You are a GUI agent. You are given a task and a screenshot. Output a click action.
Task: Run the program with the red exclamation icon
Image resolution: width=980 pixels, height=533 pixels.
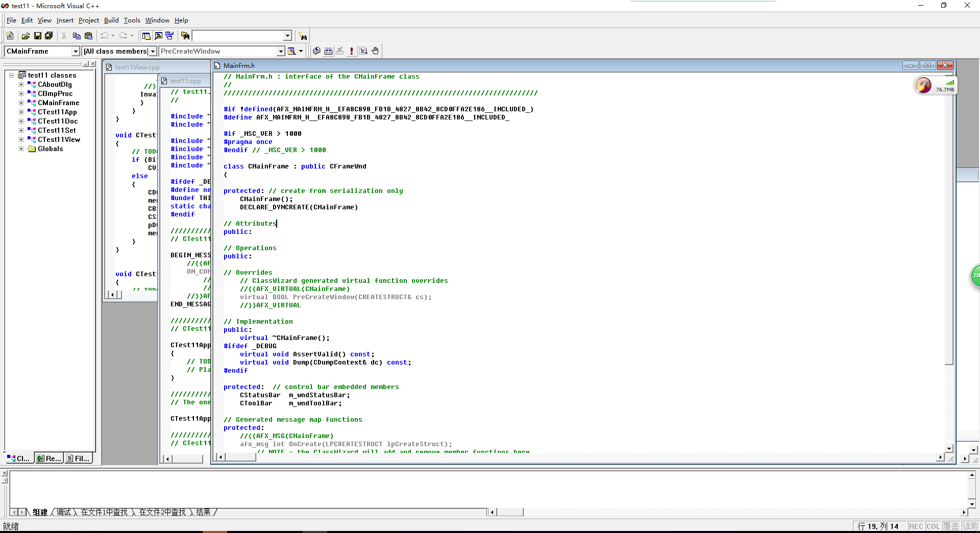coord(351,51)
